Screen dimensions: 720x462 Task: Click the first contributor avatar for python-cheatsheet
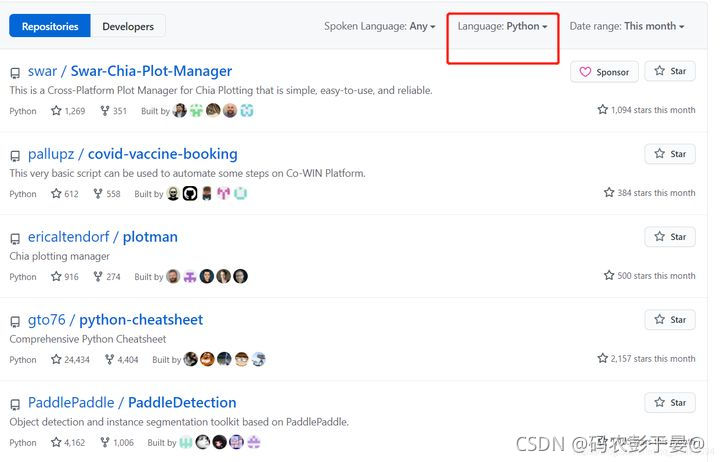tap(191, 359)
